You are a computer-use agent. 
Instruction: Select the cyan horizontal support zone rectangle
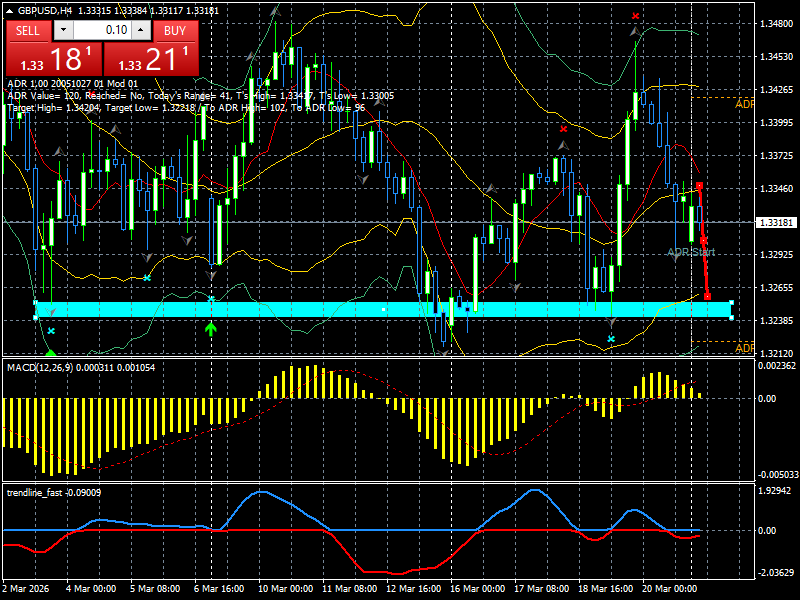point(383,310)
